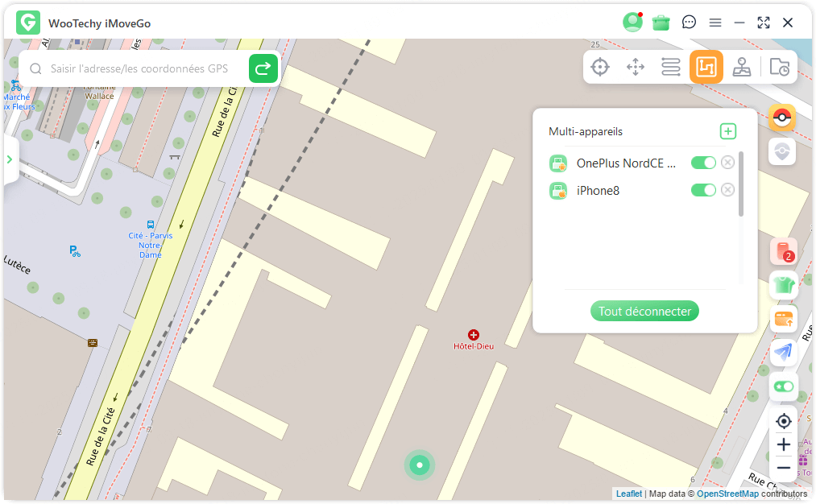Select the orange multi-spot route mode

tap(706, 67)
